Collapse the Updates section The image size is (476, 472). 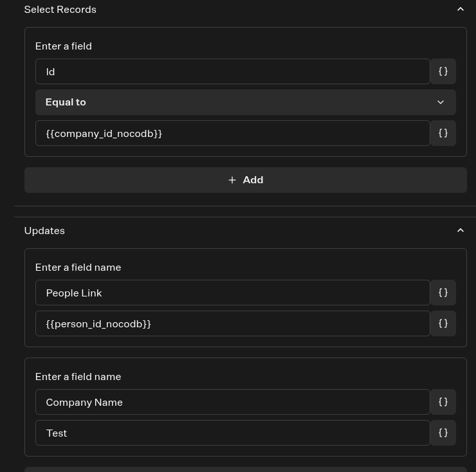point(460,230)
